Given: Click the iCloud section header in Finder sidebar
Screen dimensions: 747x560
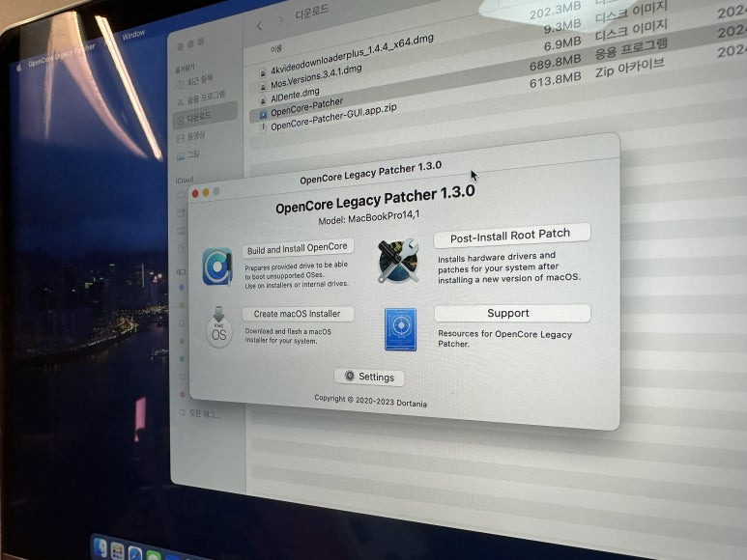Looking at the screenshot, I should [x=185, y=180].
